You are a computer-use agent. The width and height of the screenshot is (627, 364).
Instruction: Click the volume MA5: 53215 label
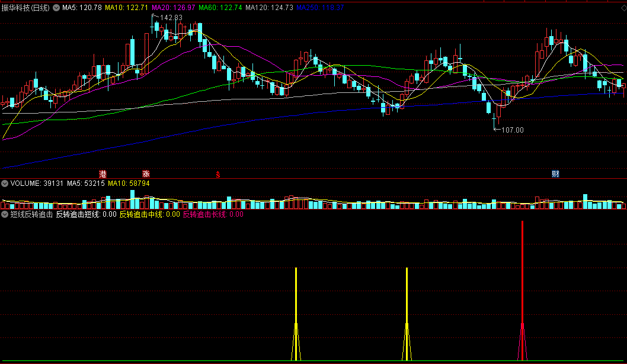tap(85, 183)
